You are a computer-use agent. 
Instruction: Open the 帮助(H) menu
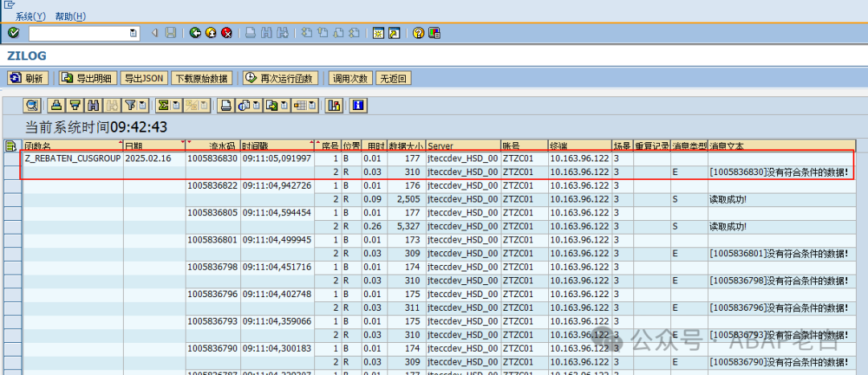(x=70, y=17)
